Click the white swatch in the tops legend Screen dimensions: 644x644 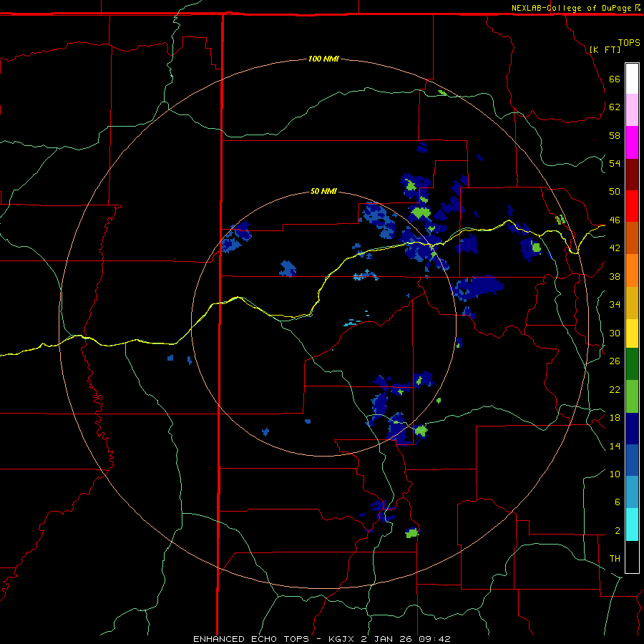(x=632, y=79)
